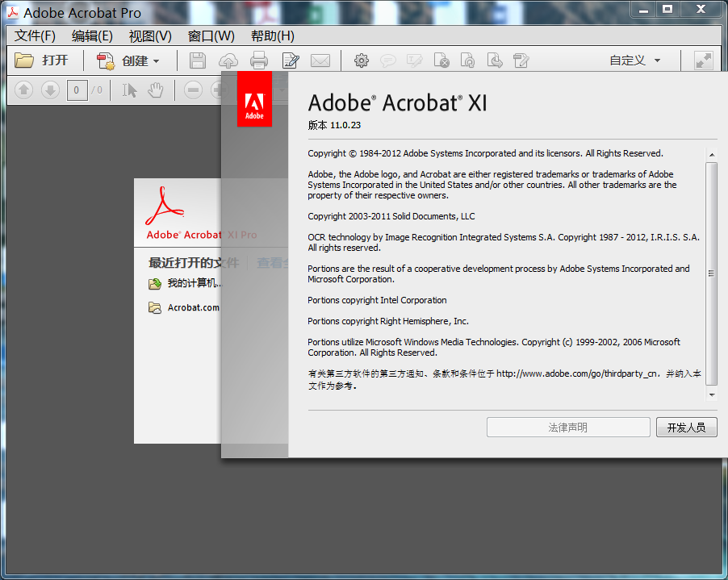Click the upload to cloud icon
This screenshot has width=728, height=580.
coord(228,61)
